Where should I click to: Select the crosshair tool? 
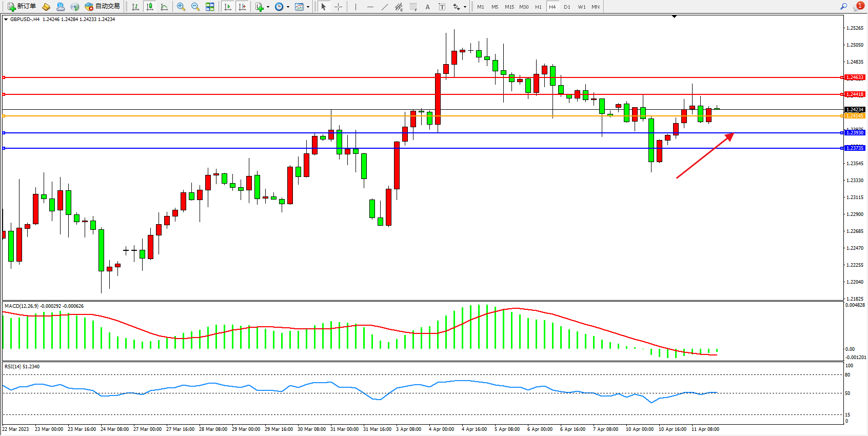click(x=339, y=7)
